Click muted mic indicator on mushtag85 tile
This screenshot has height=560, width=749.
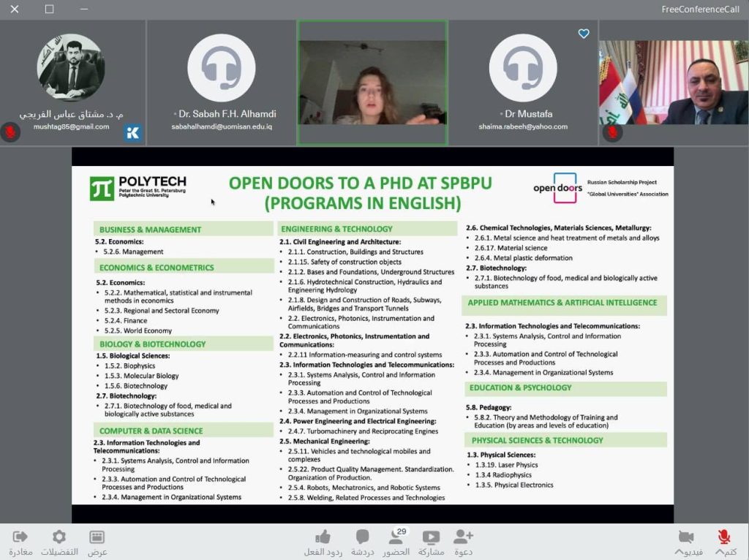coord(10,132)
